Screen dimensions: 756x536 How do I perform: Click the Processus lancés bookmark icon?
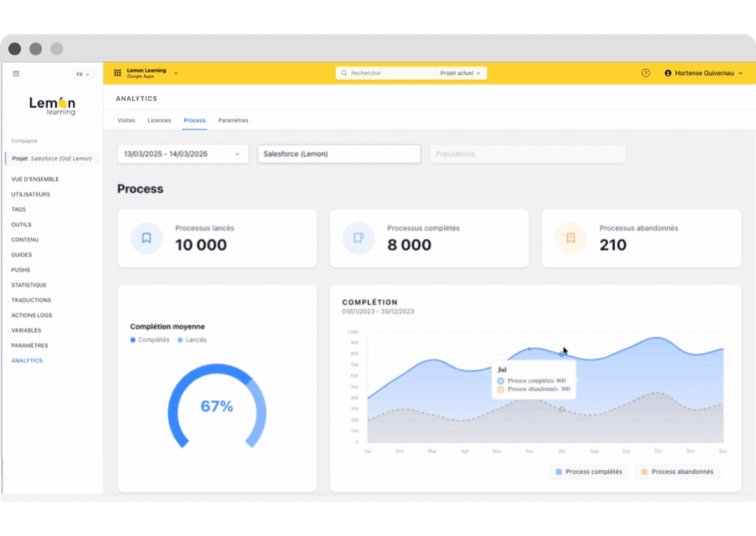tap(146, 238)
